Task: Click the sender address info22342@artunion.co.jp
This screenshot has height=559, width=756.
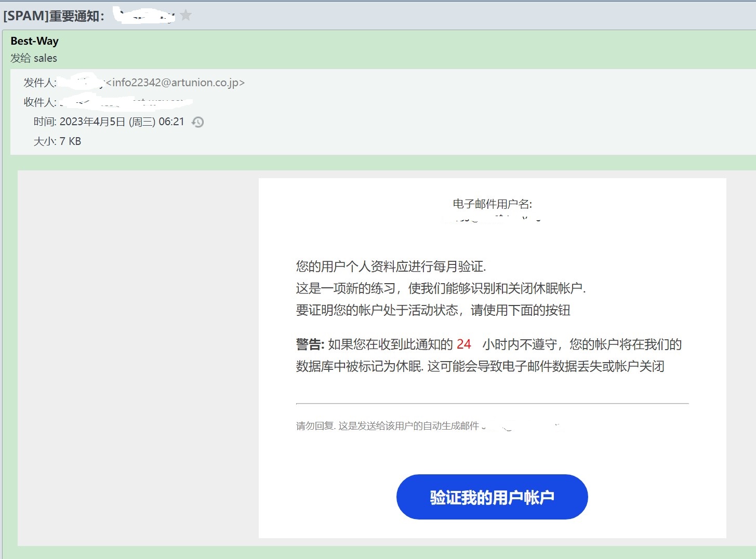Action: 175,83
